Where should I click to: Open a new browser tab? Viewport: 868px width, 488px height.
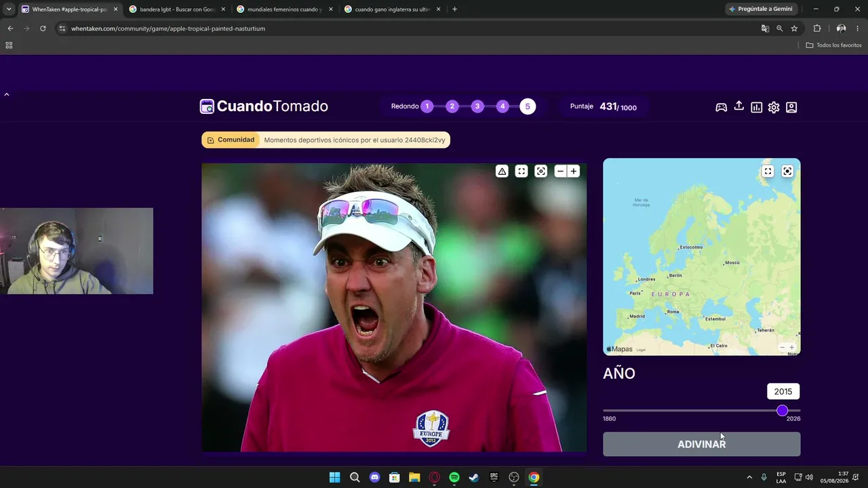click(454, 9)
